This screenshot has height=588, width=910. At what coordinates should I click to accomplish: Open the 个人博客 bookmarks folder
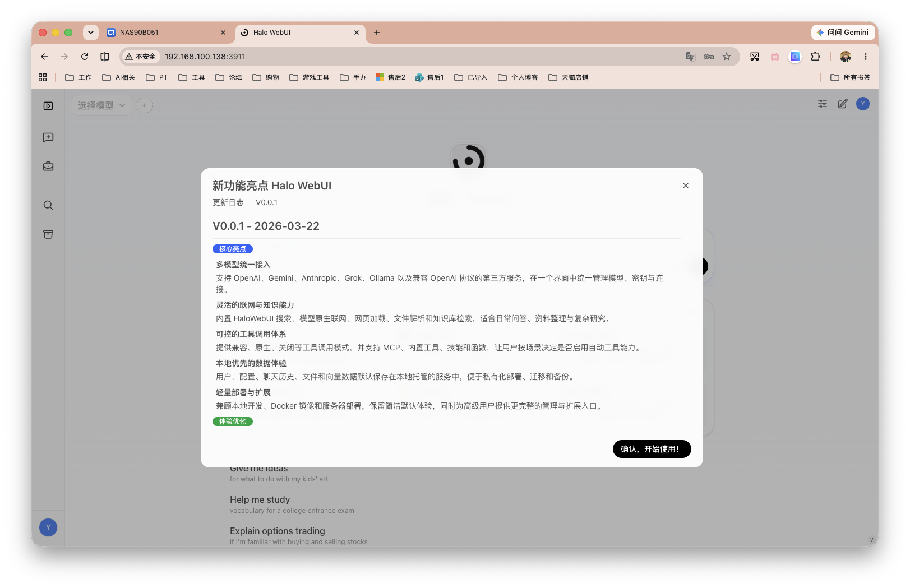point(518,77)
